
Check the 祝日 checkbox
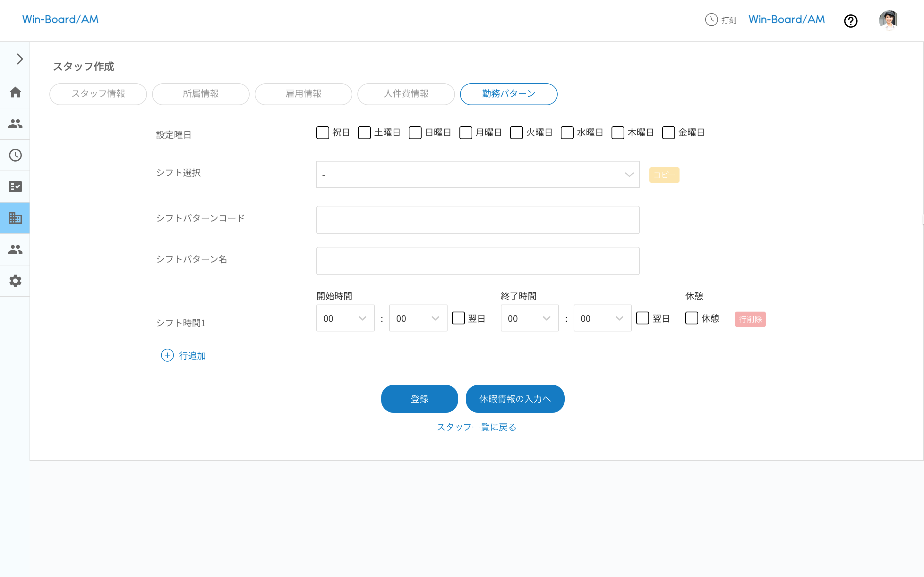[323, 133]
